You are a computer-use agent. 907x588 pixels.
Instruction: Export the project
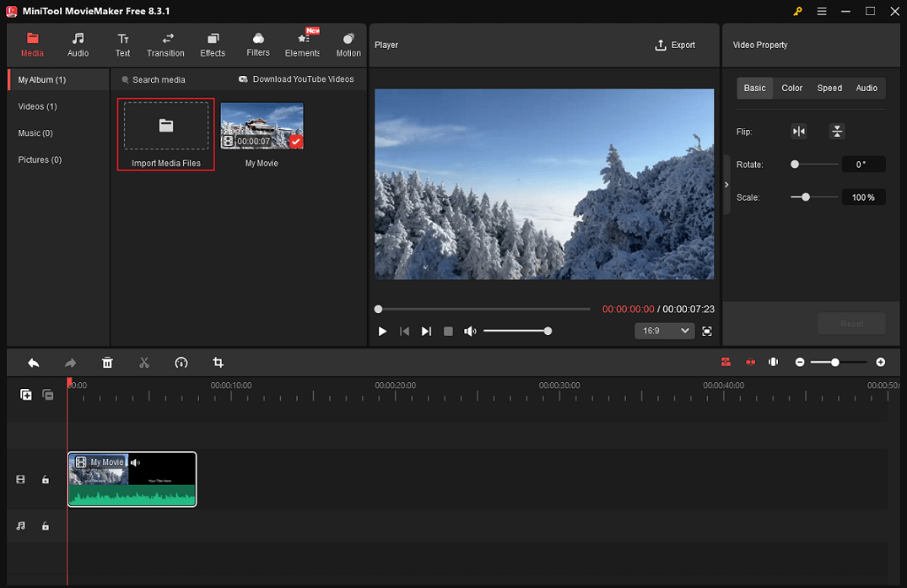[x=674, y=45]
